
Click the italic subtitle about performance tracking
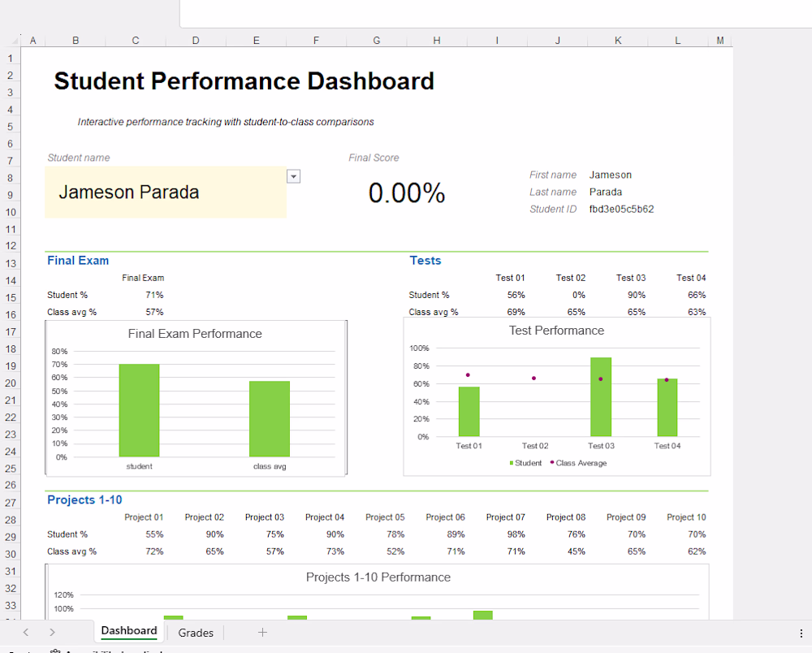coord(226,122)
